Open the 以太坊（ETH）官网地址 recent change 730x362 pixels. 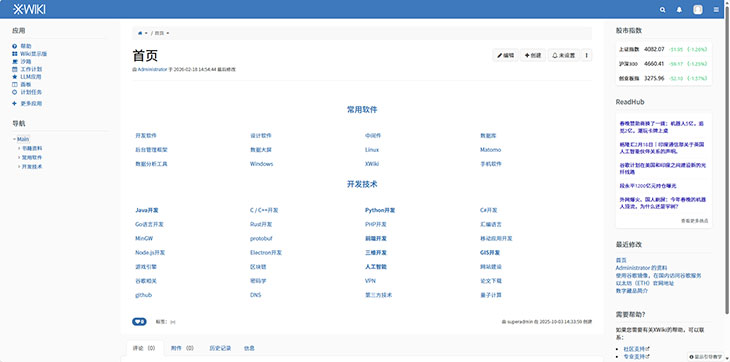645,283
